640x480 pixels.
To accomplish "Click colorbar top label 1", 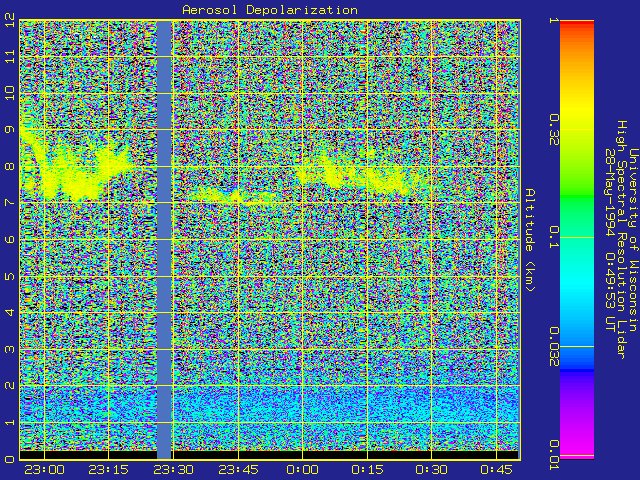I will (x=554, y=20).
